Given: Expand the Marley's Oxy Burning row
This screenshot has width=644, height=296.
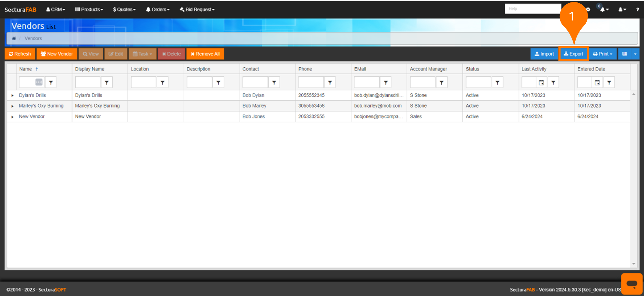Looking at the screenshot, I should click(x=12, y=106).
